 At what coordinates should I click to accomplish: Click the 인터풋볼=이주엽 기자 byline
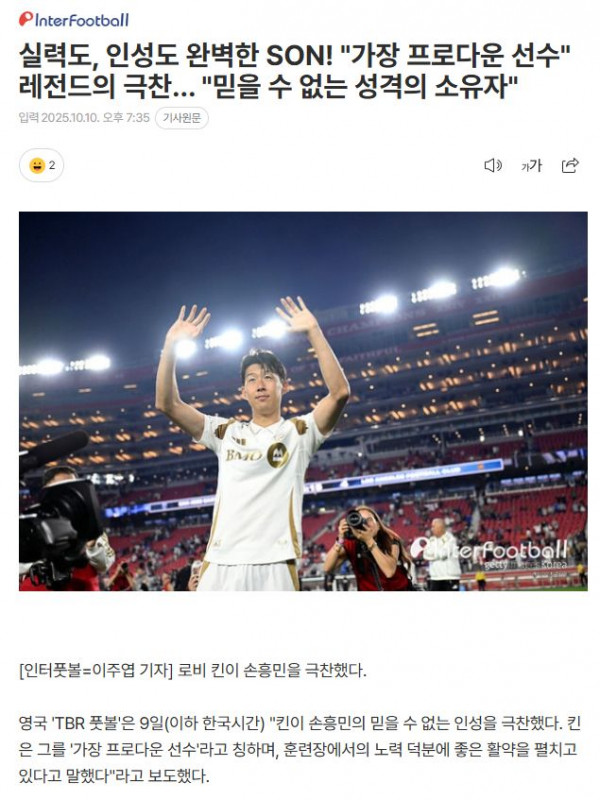[x=96, y=669]
